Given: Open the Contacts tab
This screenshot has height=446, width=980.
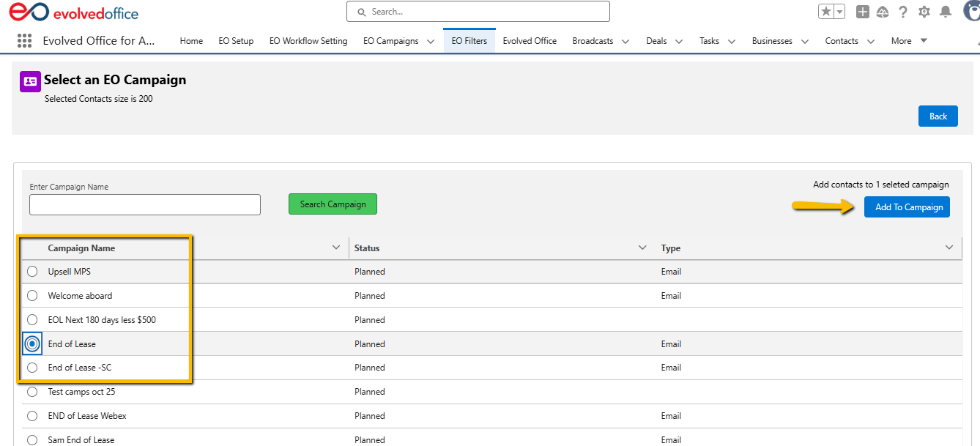Looking at the screenshot, I should [x=842, y=41].
